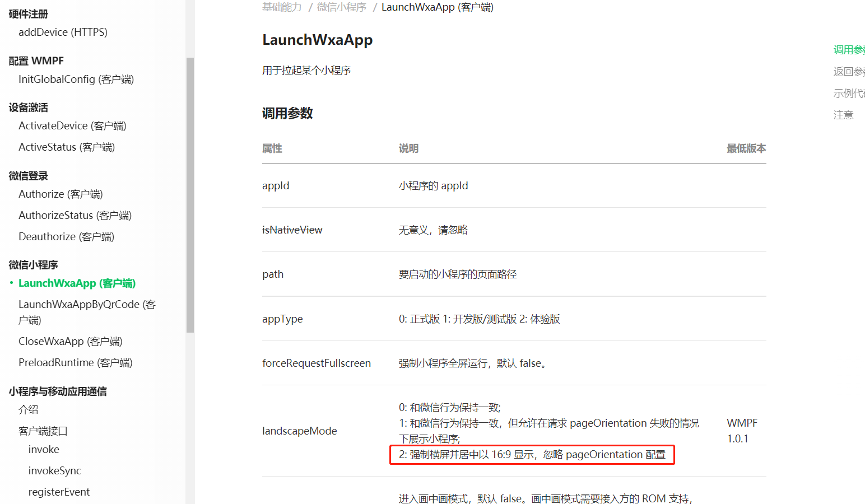This screenshot has width=865, height=504.
Task: Go to PreloadRuntime (客户端) page
Action: [76, 363]
